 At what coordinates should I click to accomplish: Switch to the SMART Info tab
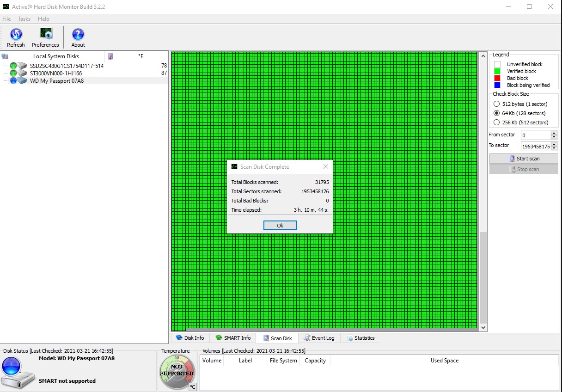233,338
